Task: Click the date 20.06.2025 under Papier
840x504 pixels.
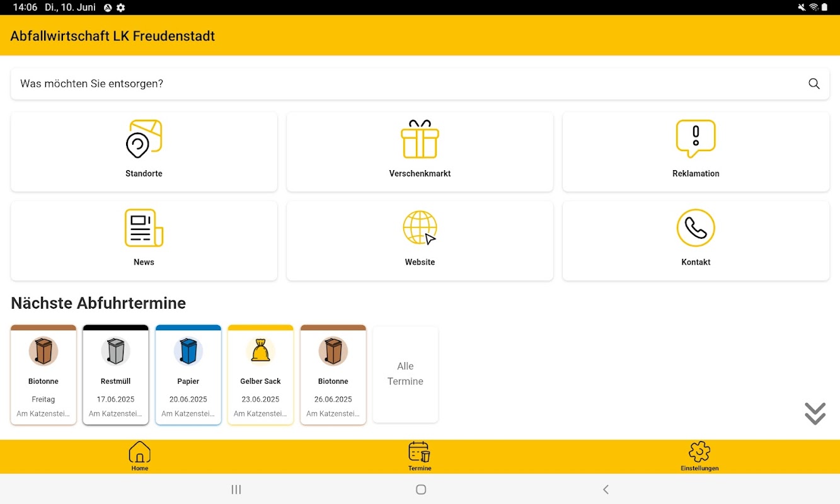Action: 188,399
